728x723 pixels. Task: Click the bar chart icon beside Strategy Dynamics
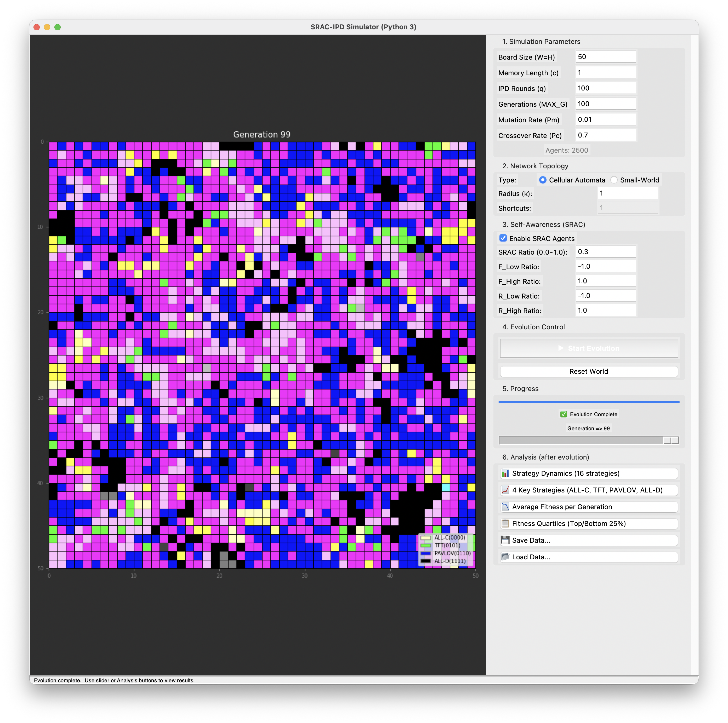[x=505, y=473]
